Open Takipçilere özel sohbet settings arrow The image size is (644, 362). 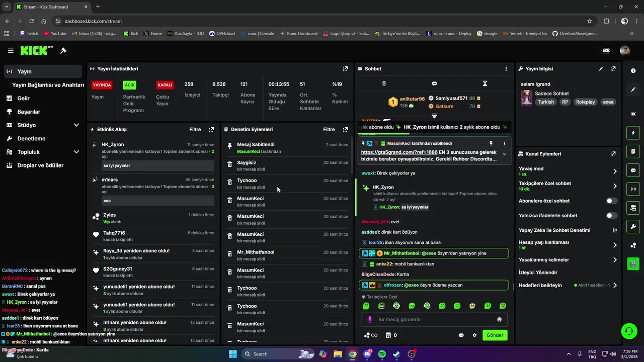(615, 186)
